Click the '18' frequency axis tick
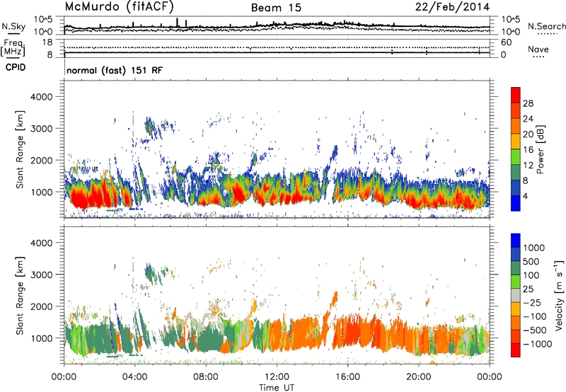Image resolution: width=566 pixels, height=392 pixels. coord(47,42)
